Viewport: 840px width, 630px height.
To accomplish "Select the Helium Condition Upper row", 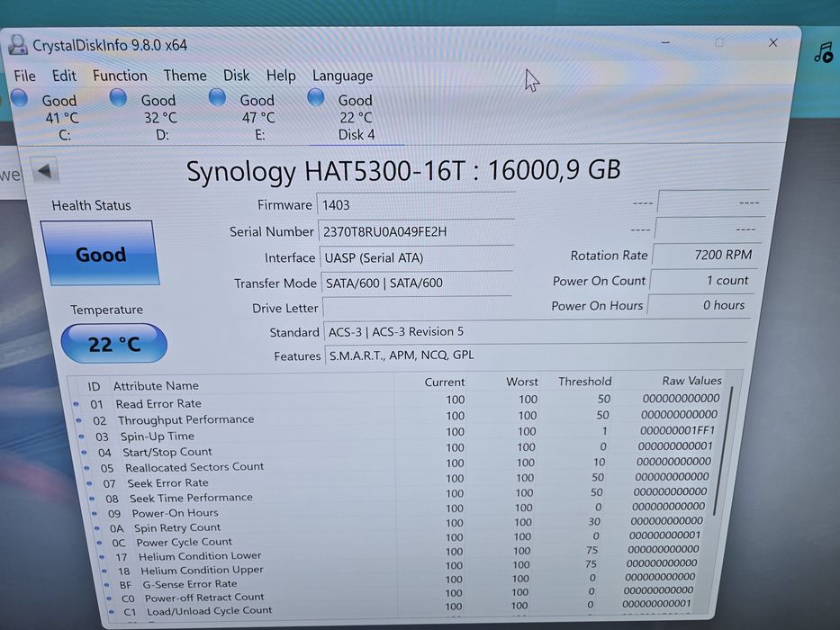I will (400, 567).
